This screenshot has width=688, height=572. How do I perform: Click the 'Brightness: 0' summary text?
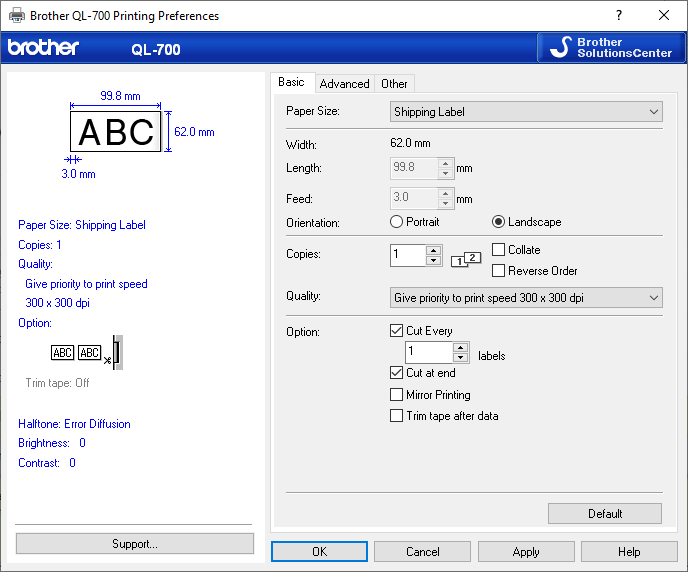click(x=52, y=443)
